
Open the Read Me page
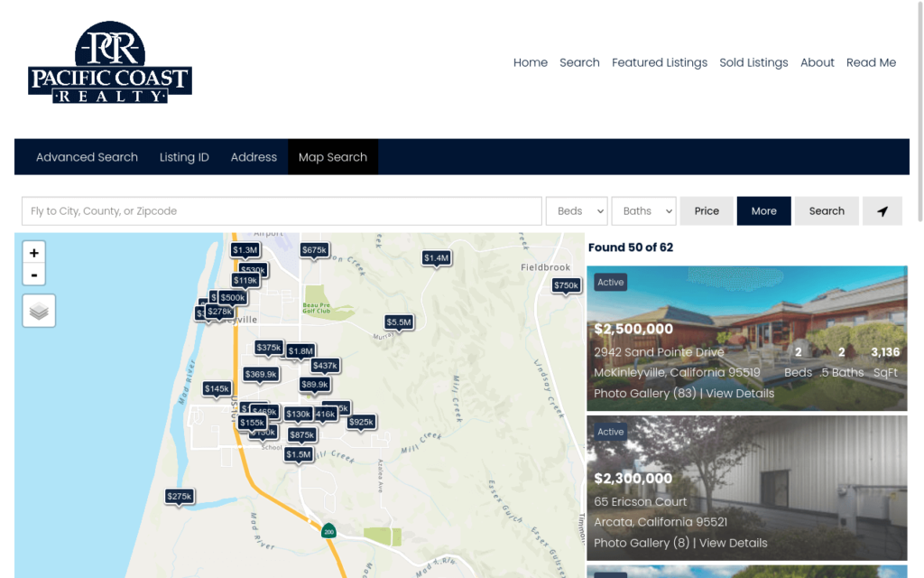[871, 62]
